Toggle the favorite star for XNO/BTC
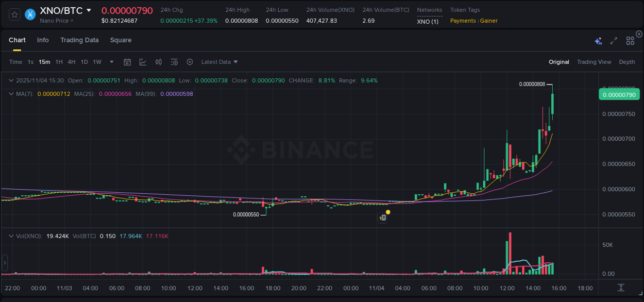 (x=14, y=14)
